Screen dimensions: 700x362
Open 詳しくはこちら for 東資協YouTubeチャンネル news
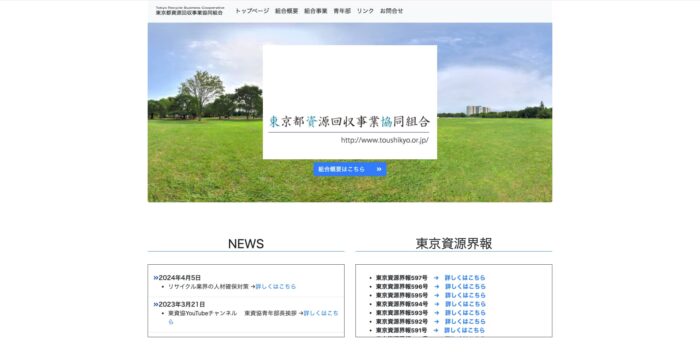pyautogui.click(x=321, y=313)
